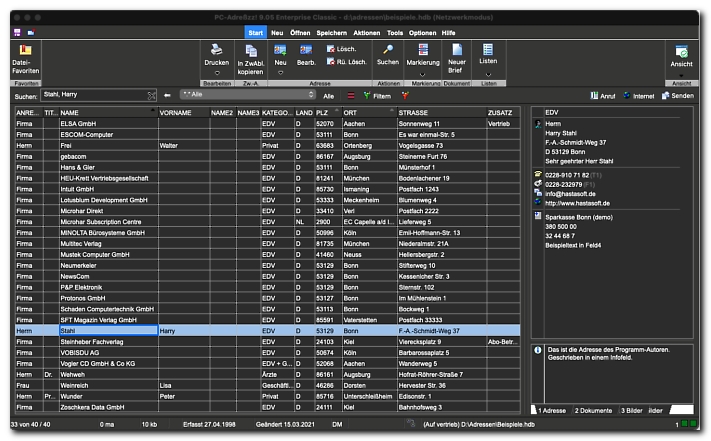Open the Neu menu
The image size is (711, 441).
277,33
